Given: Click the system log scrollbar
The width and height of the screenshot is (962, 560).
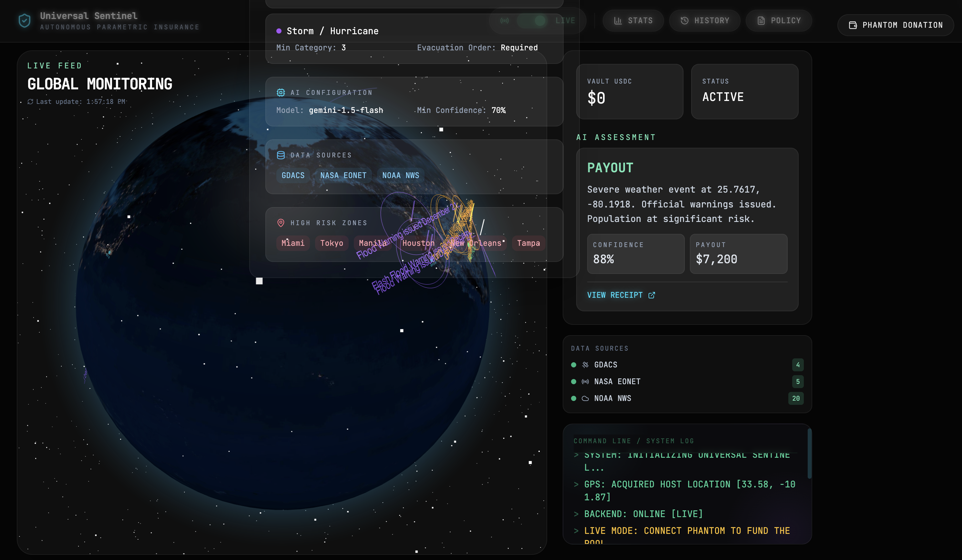Looking at the screenshot, I should coord(809,454).
